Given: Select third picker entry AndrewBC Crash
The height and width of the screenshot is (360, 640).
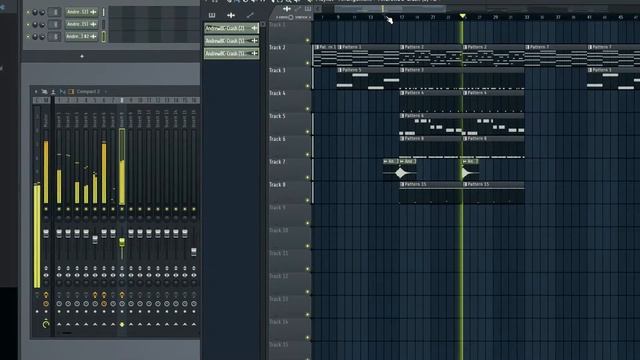Looking at the screenshot, I should click(x=231, y=53).
